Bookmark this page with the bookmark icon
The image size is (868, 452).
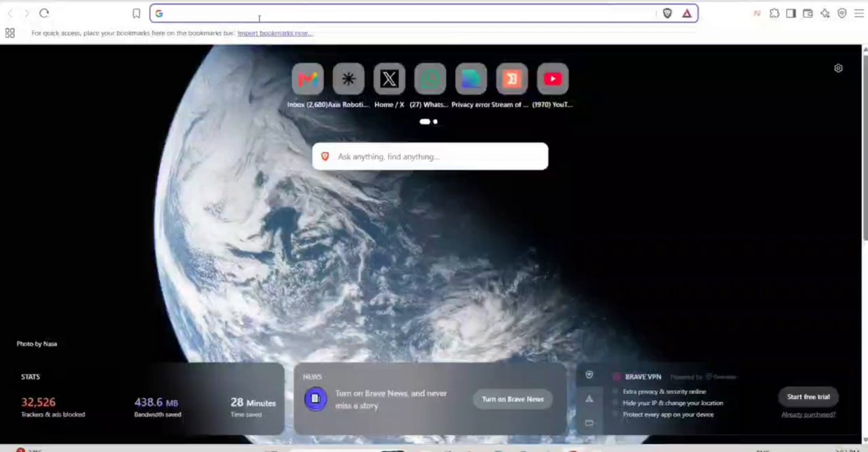coord(136,13)
